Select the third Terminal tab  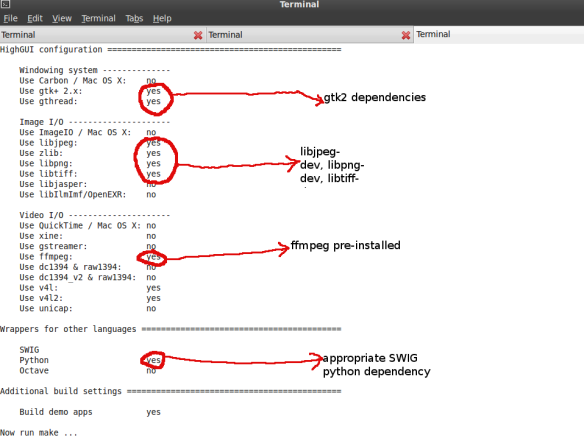tap(499, 35)
